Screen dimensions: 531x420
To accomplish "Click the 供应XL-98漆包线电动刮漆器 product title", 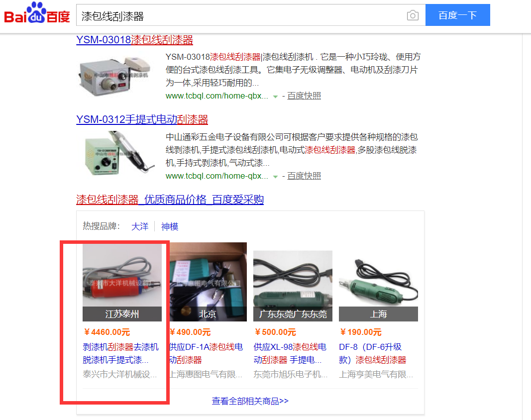I will (x=290, y=353).
